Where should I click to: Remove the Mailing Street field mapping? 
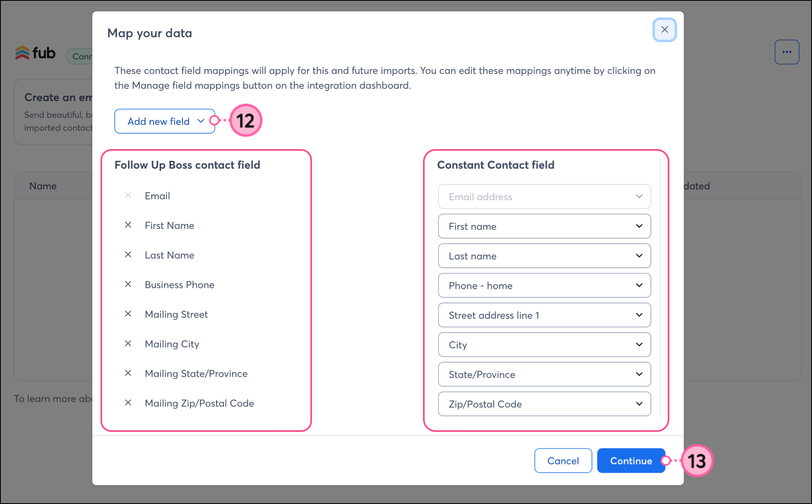pos(128,314)
